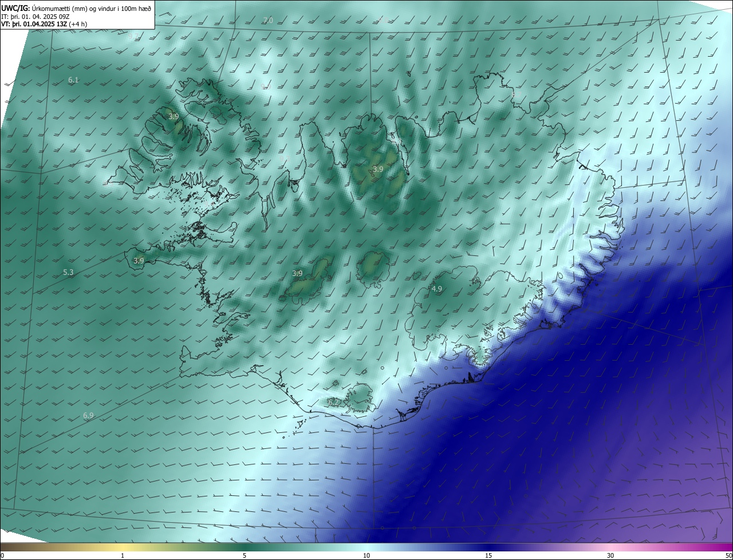Click the '3.9' label on Snæfellsnes peninsula tip
Screen dimensions: 733x560
coord(139,261)
